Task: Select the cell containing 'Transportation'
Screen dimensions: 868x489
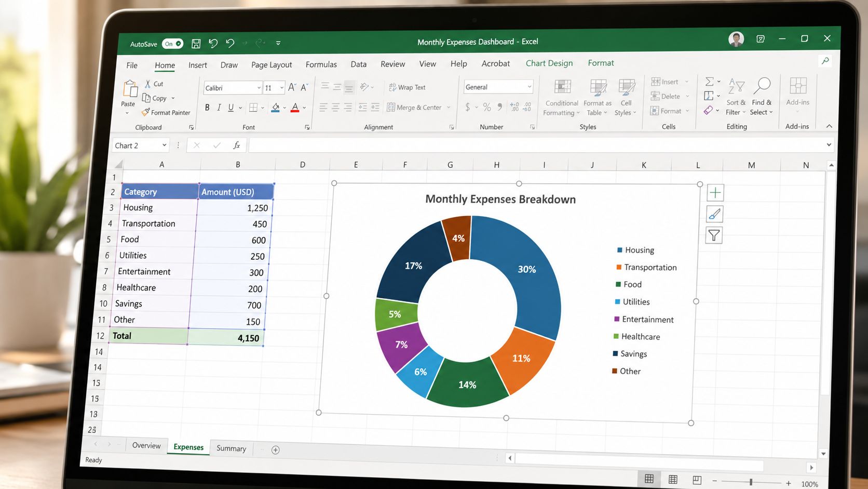Action: (x=158, y=223)
